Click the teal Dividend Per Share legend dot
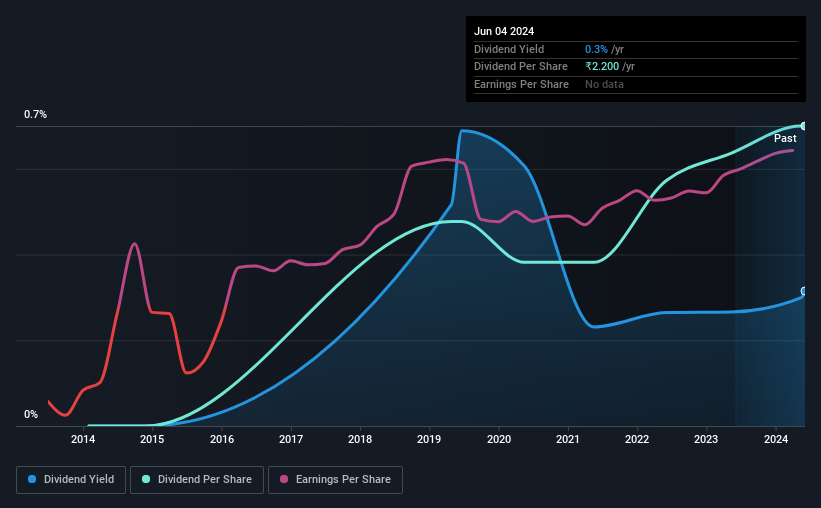Screen dimensions: 821x508 click(146, 479)
